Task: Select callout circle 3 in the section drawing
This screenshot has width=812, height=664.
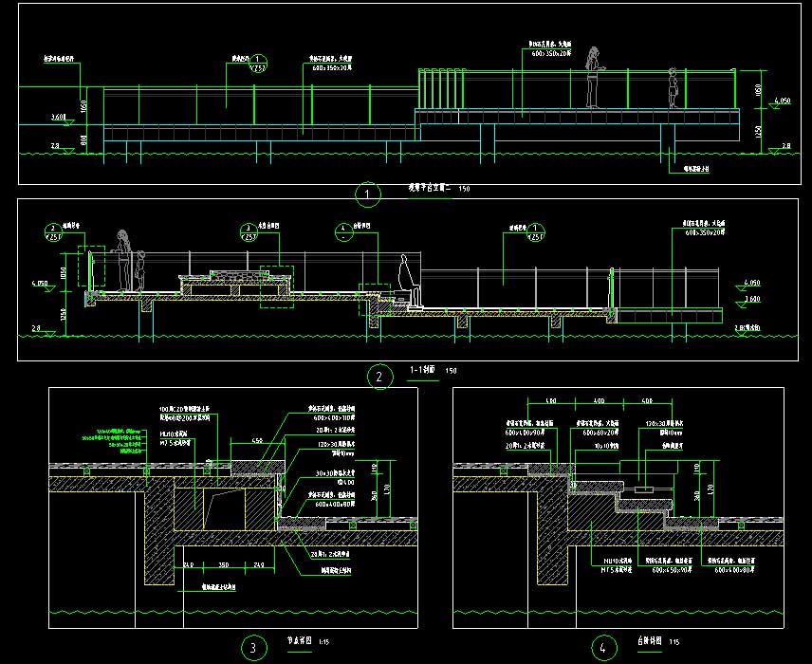Action: click(x=249, y=232)
